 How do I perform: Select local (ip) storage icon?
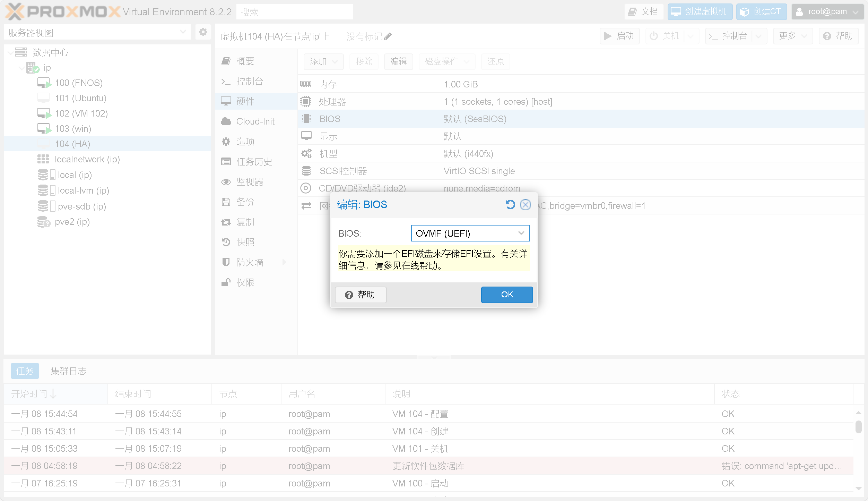point(46,175)
